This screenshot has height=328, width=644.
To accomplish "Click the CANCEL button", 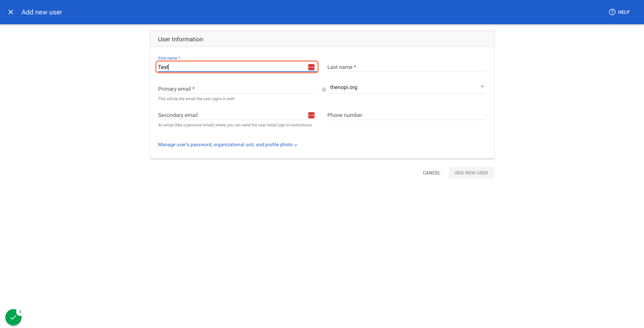I will coord(431,173).
